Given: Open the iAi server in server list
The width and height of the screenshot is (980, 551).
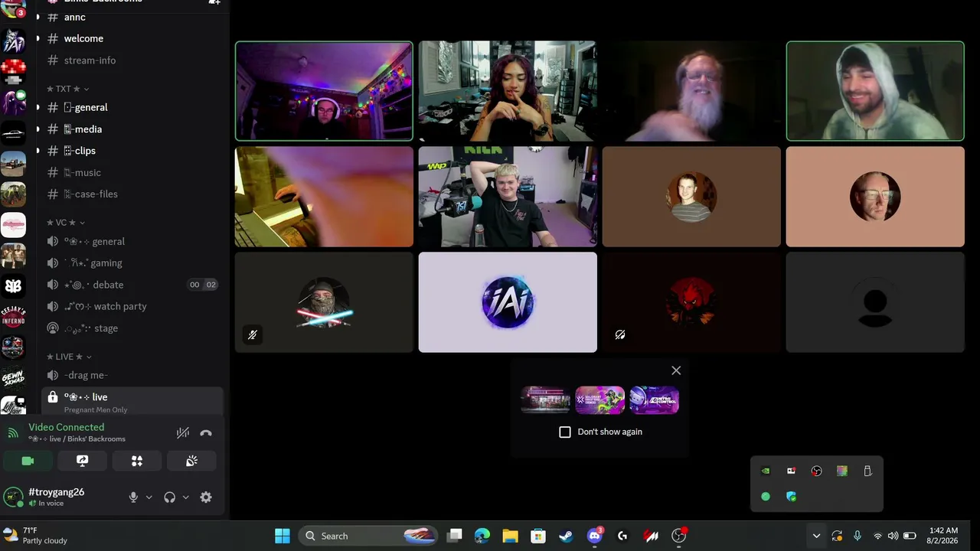Looking at the screenshot, I should [x=13, y=41].
